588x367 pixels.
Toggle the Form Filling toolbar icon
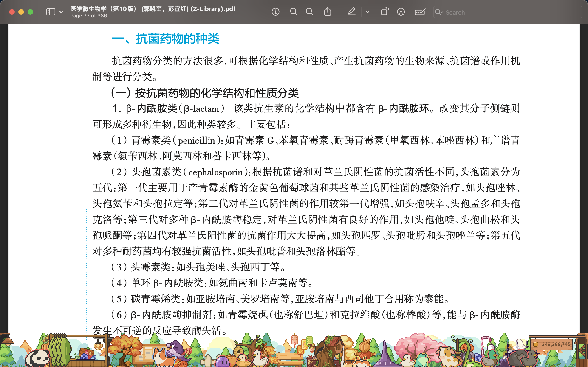[x=420, y=12]
